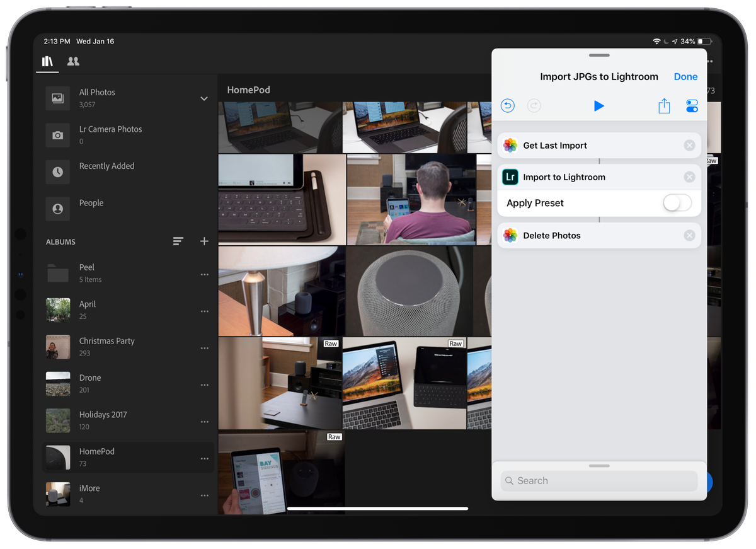Tap the Photos icon on Get Last Import
Viewport: 756px width, 549px height.
(510, 145)
